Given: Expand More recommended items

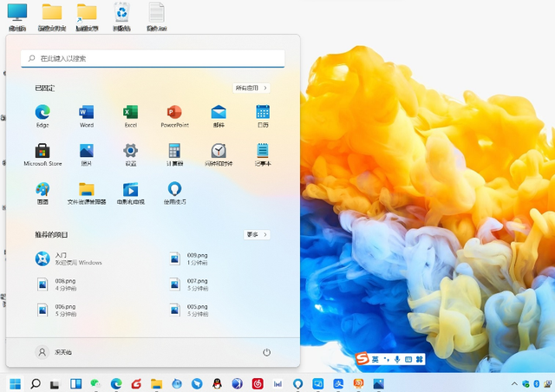Looking at the screenshot, I should [257, 234].
